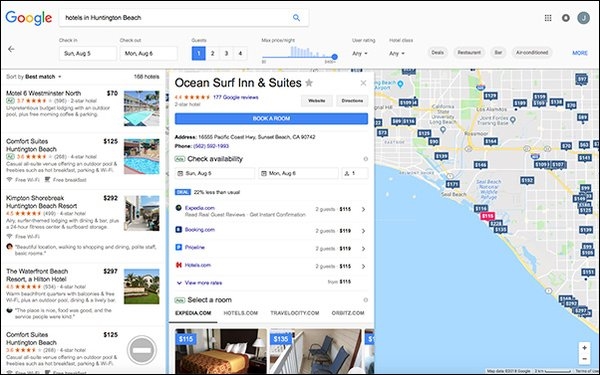Click the account avatar in header

pyautogui.click(x=584, y=18)
